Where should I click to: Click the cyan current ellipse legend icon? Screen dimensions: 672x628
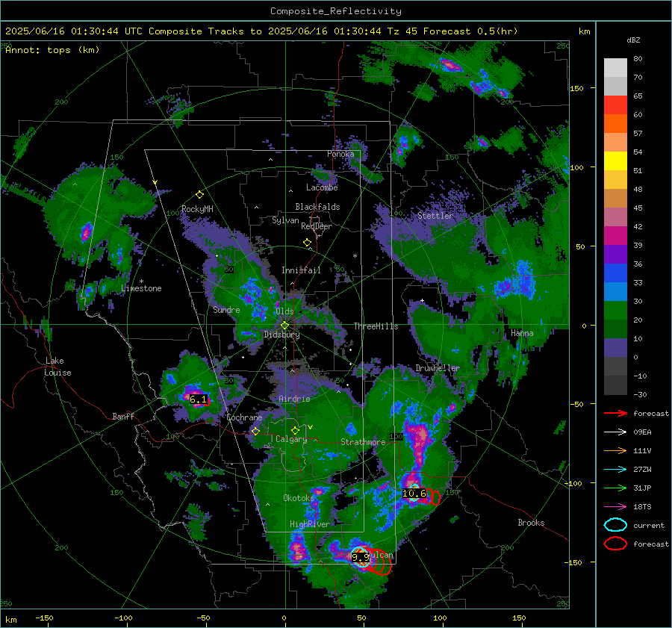pos(615,525)
